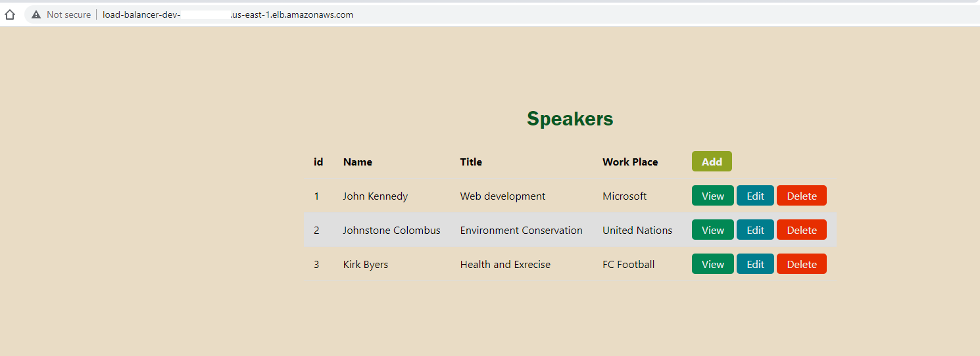The image size is (980, 356).
Task: Delete Johnstone Colombus record
Action: (x=801, y=230)
